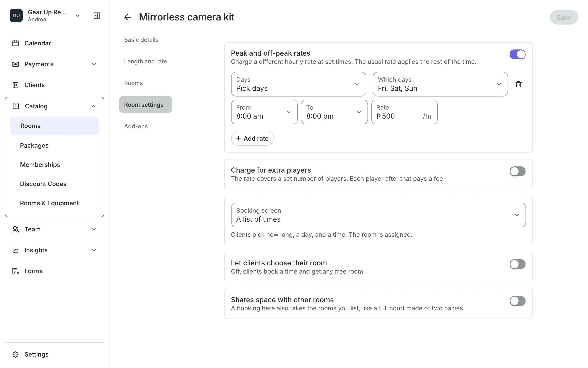Click the Clients icon in sidebar
The image size is (588, 368).
(16, 85)
